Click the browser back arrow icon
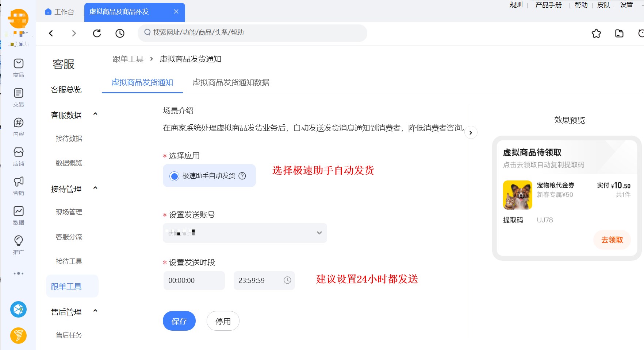The width and height of the screenshot is (644, 350). coord(51,34)
